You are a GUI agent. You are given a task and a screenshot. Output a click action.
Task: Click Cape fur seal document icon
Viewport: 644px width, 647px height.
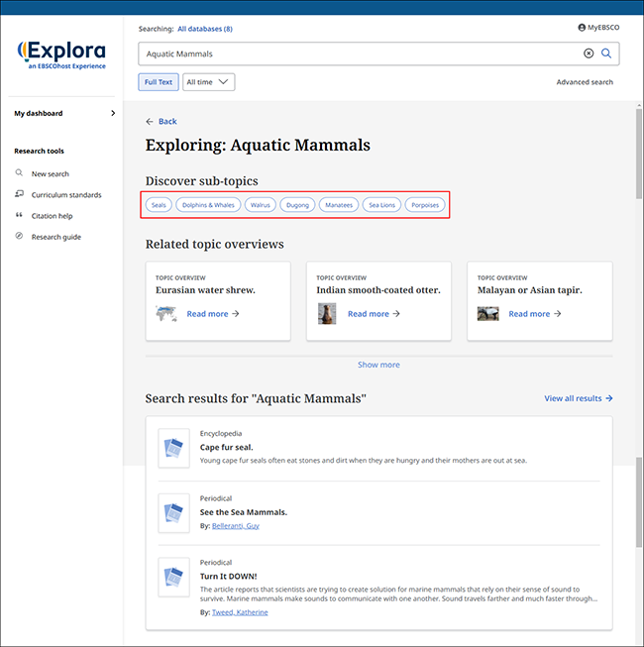point(173,448)
